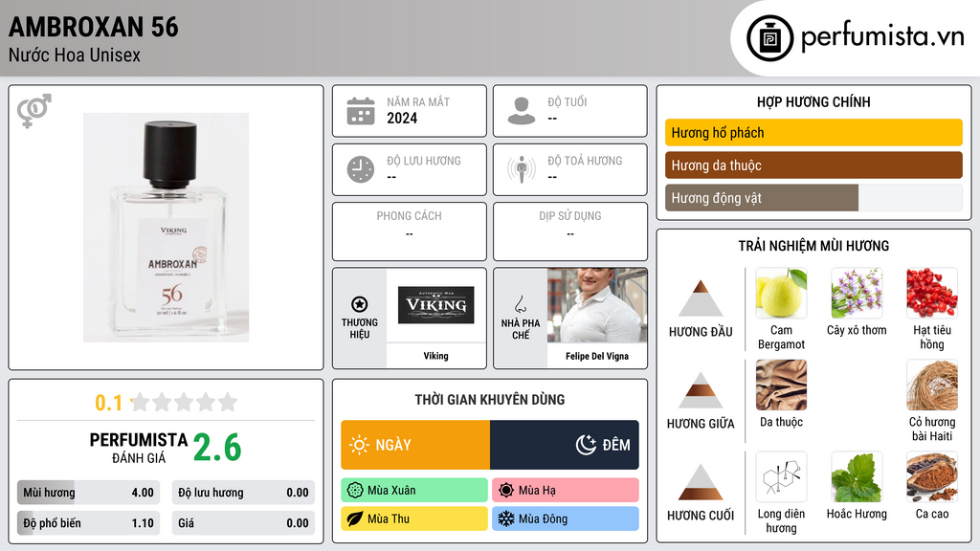Select the Hoắc Hương note image
Screen dimensions: 980x551
[857, 476]
